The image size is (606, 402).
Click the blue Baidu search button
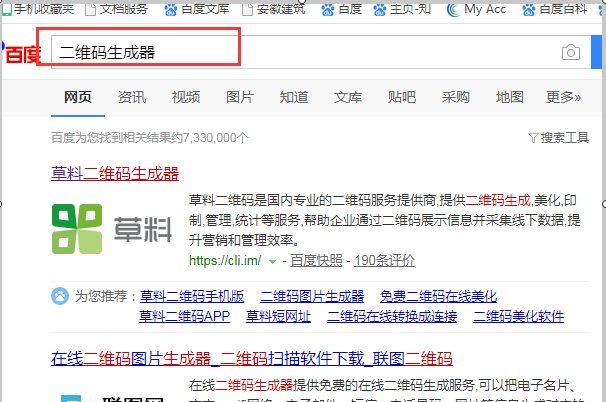(x=597, y=52)
